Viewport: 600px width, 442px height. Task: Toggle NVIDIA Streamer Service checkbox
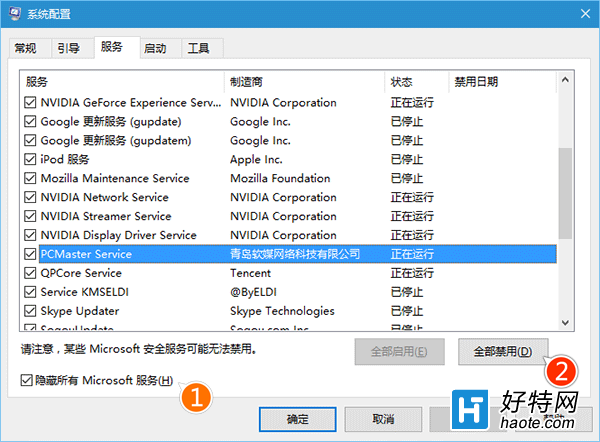pos(30,216)
